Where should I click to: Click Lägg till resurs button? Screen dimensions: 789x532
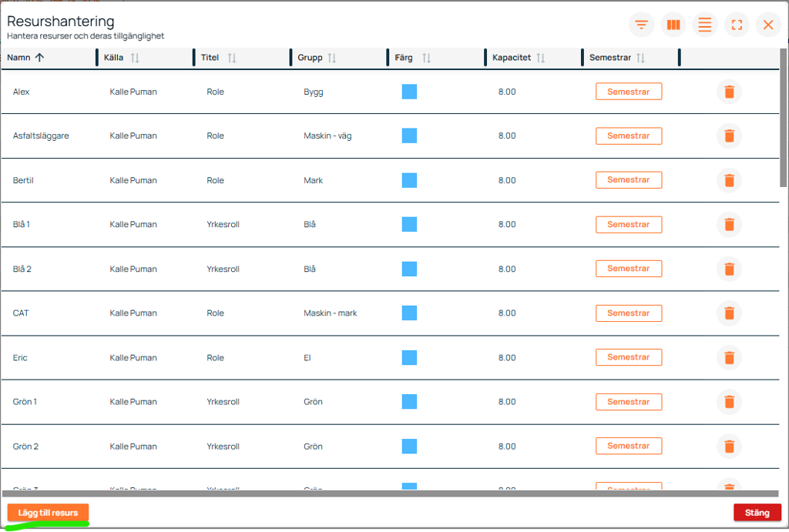pos(48,513)
